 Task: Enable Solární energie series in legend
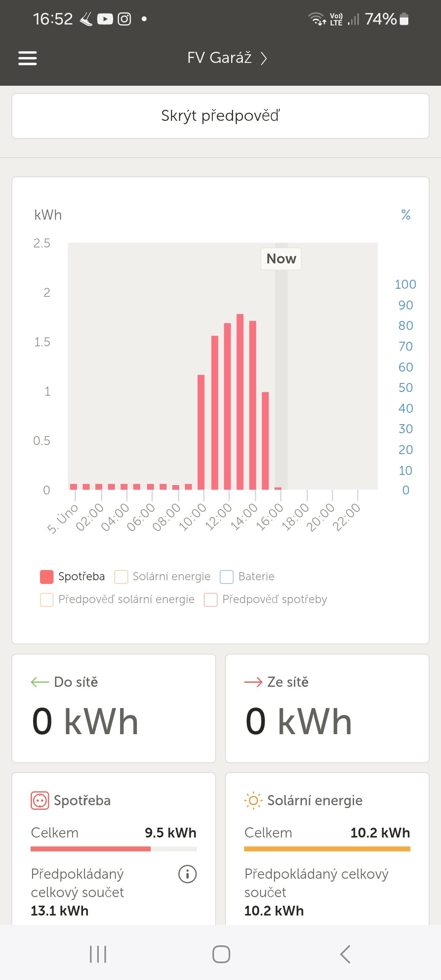tap(121, 577)
